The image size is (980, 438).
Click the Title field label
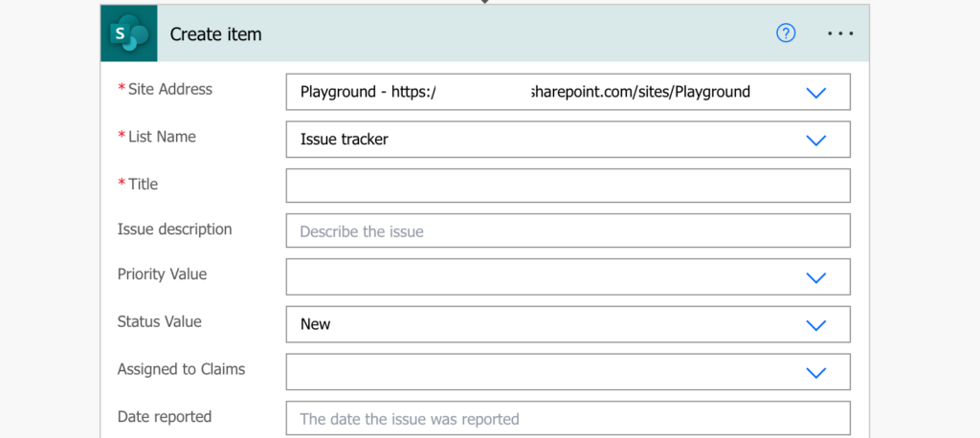[144, 184]
